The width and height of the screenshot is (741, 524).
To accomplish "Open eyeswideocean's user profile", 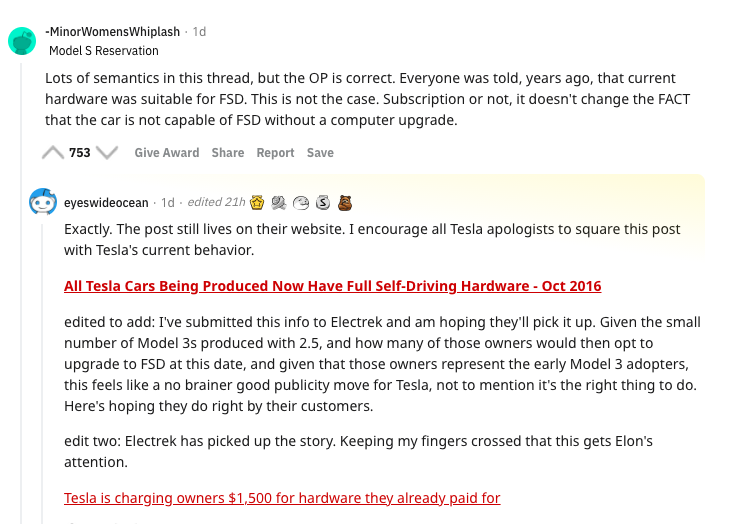I will click(106, 202).
